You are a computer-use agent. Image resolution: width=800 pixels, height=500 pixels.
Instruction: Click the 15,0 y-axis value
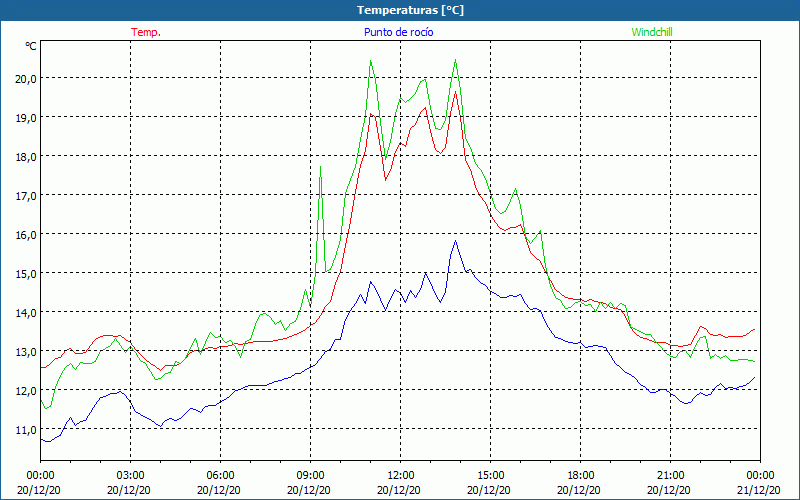(x=25, y=273)
